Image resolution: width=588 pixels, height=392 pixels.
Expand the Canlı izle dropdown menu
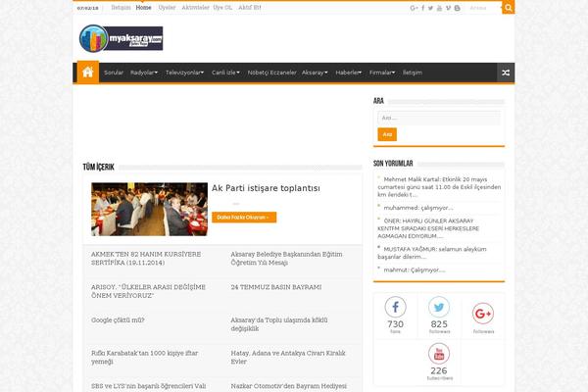225,73
